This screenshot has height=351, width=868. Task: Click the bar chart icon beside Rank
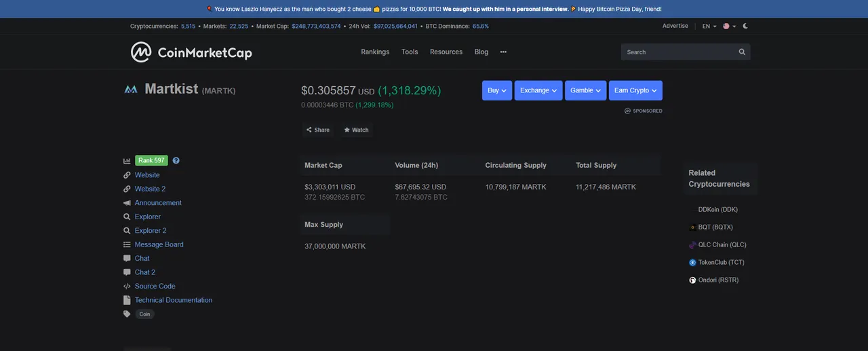coord(127,161)
